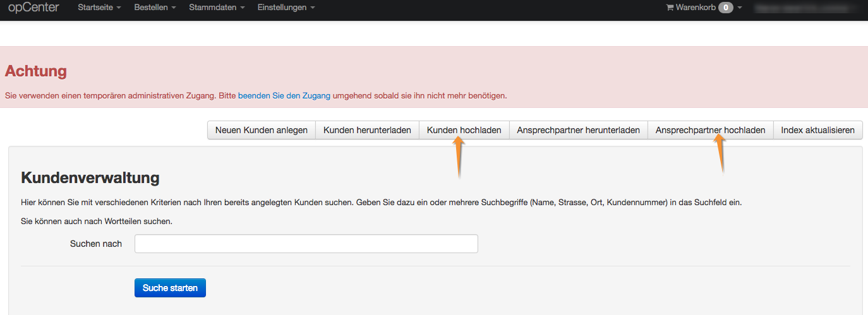The width and height of the screenshot is (868, 315).
Task: Click Kunden herunterladen button
Action: coord(368,130)
